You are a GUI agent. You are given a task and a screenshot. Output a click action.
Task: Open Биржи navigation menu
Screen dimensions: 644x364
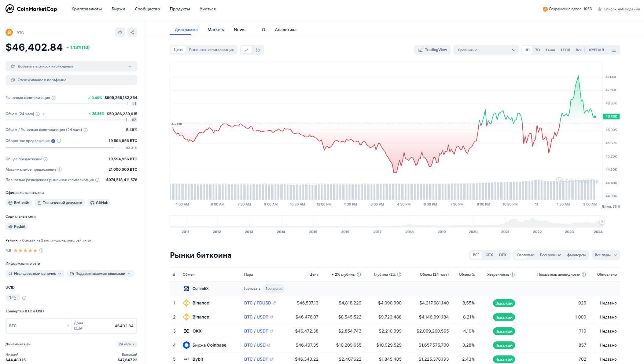[x=118, y=9]
